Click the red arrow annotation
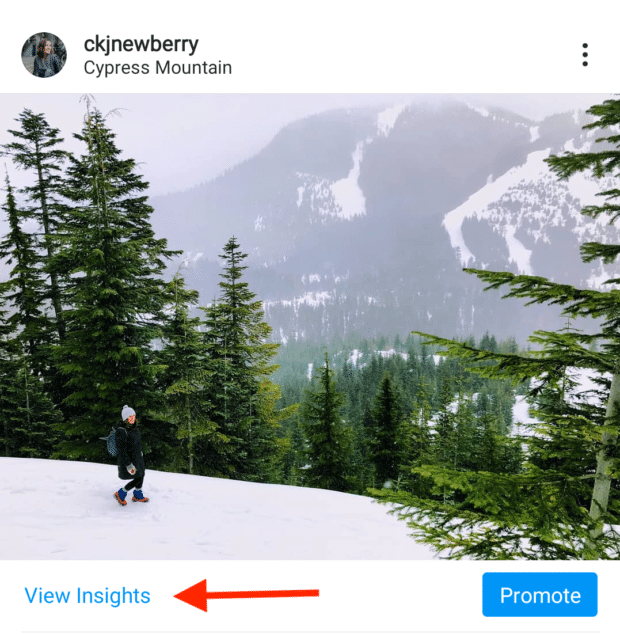The width and height of the screenshot is (620, 634). point(246,594)
